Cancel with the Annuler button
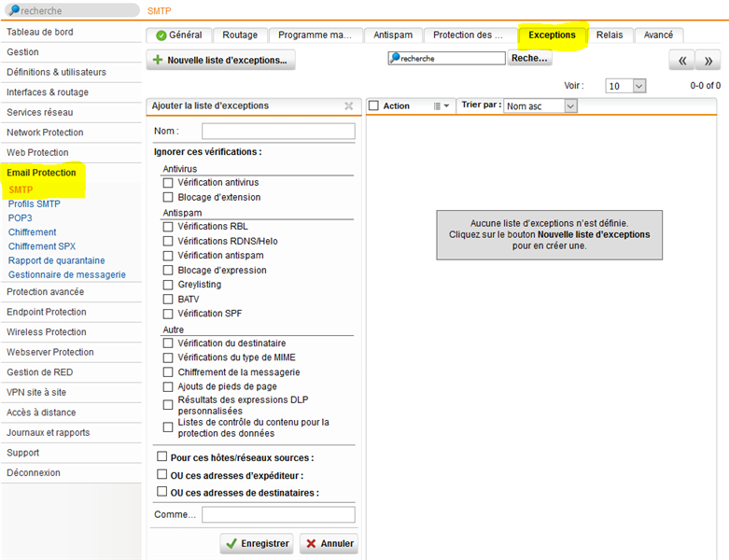 click(329, 543)
